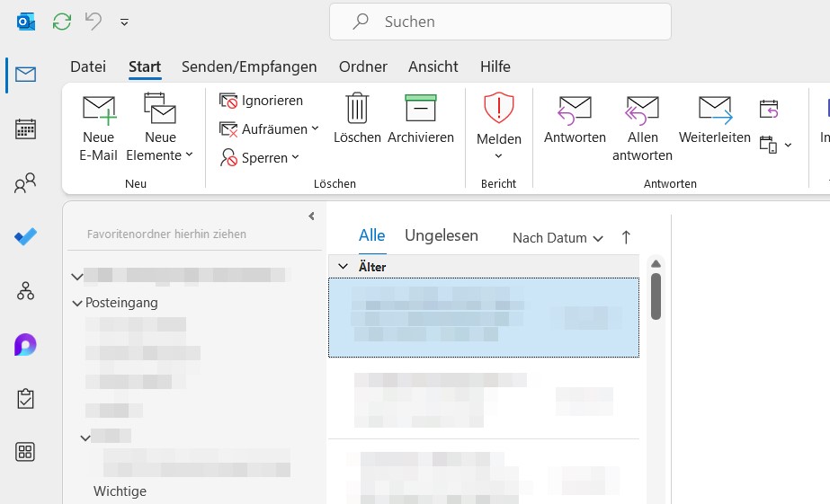Collapse the Posteingang folder
Screen dimensions: 830x504
point(77,303)
